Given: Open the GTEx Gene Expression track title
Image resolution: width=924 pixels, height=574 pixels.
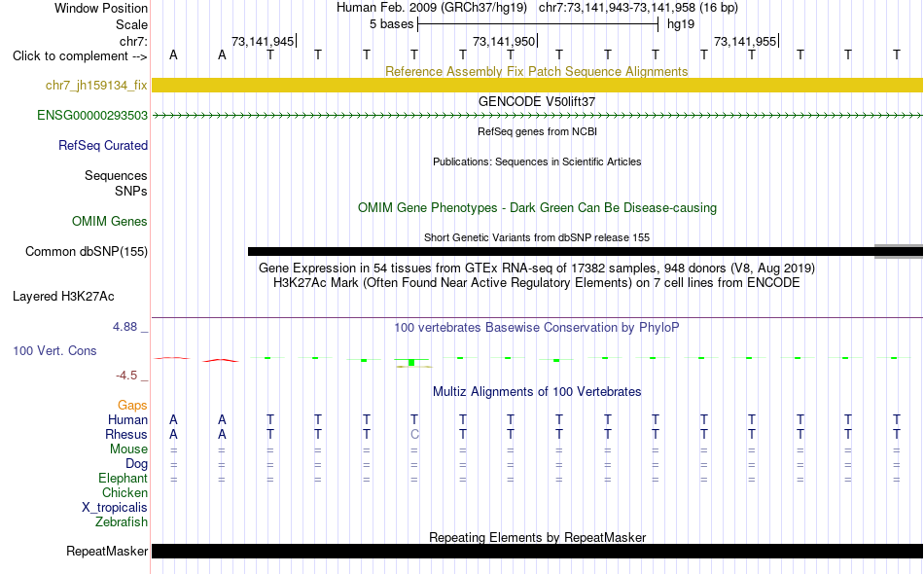Looking at the screenshot, I should [x=537, y=269].
